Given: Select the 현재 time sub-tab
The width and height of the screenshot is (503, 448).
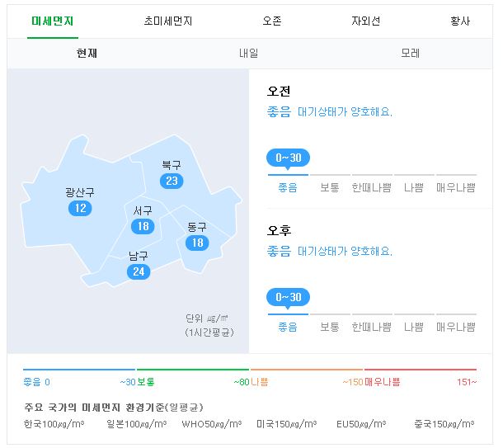Looking at the screenshot, I should (x=87, y=54).
